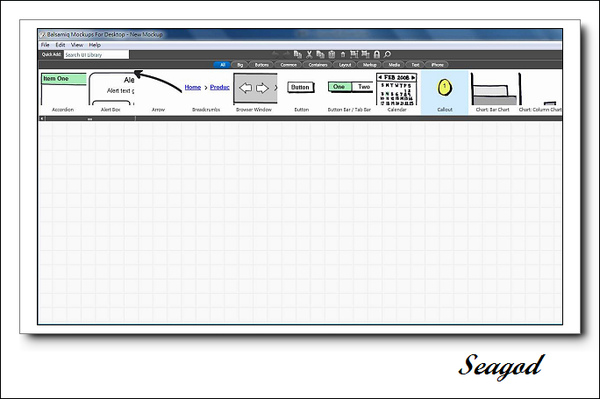Select the Text library category
The image size is (600, 399).
pyautogui.click(x=415, y=65)
